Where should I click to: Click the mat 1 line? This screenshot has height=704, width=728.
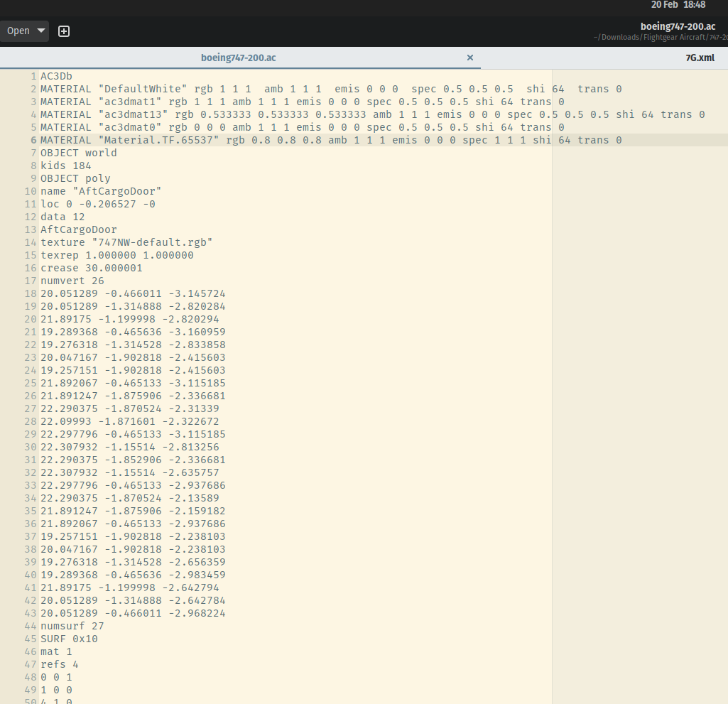(55, 651)
